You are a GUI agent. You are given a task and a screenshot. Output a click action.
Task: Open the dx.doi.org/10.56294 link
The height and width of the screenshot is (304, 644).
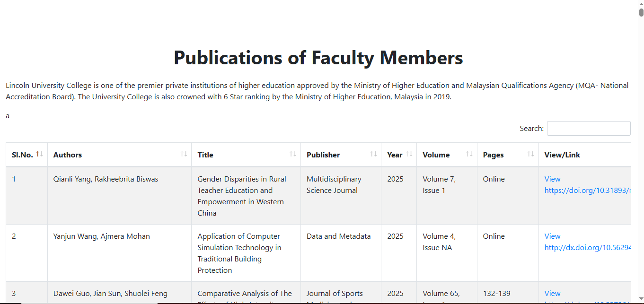click(x=588, y=248)
